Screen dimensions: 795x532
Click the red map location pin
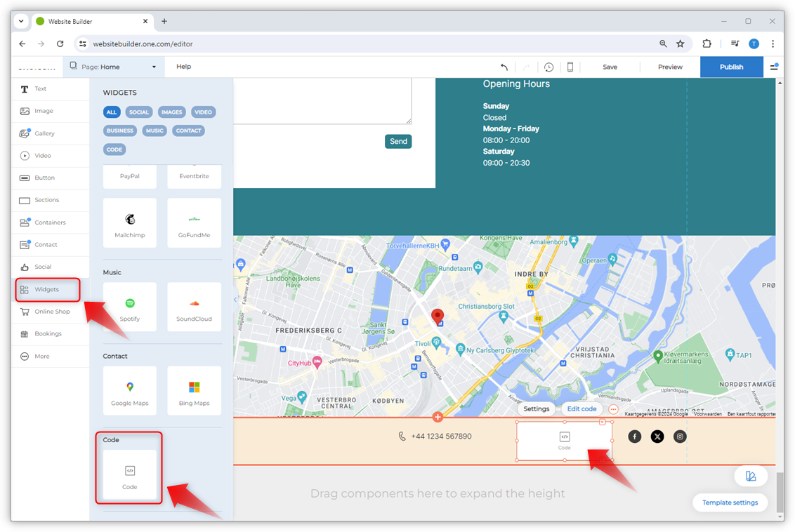(438, 317)
